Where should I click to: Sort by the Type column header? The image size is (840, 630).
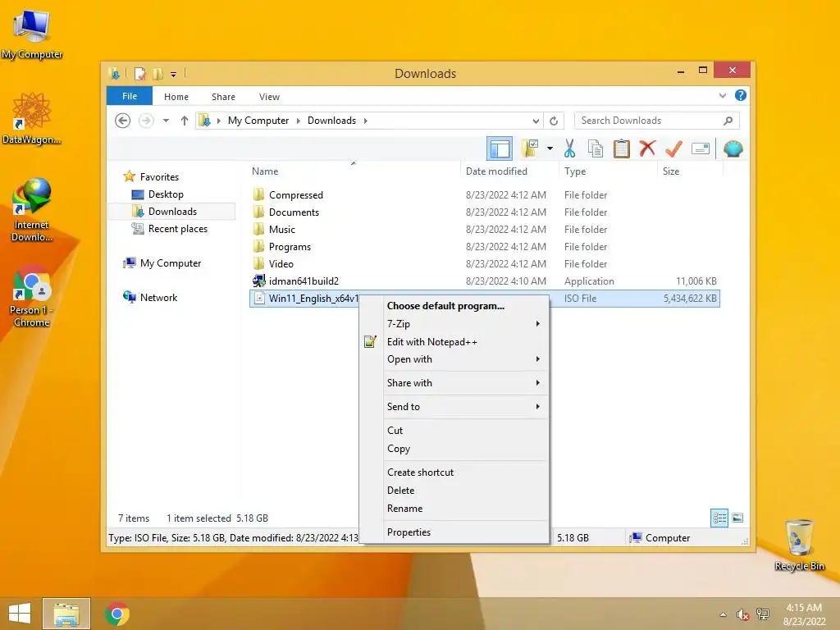(x=608, y=171)
